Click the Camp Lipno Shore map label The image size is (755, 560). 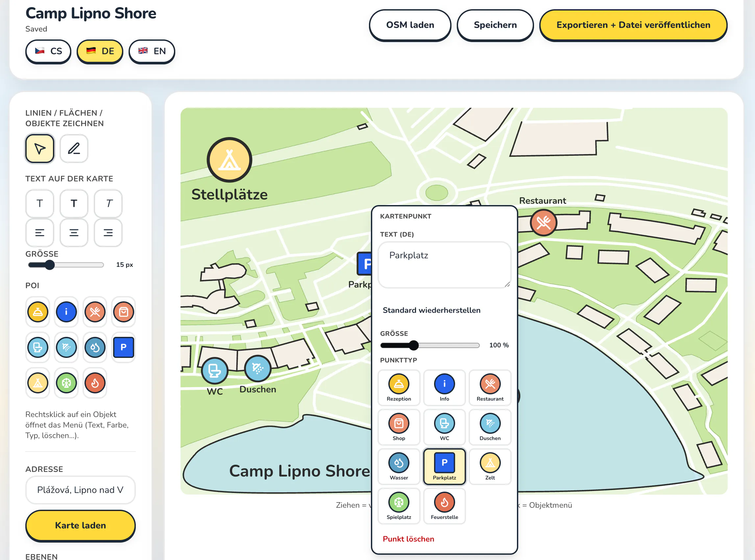[300, 471]
